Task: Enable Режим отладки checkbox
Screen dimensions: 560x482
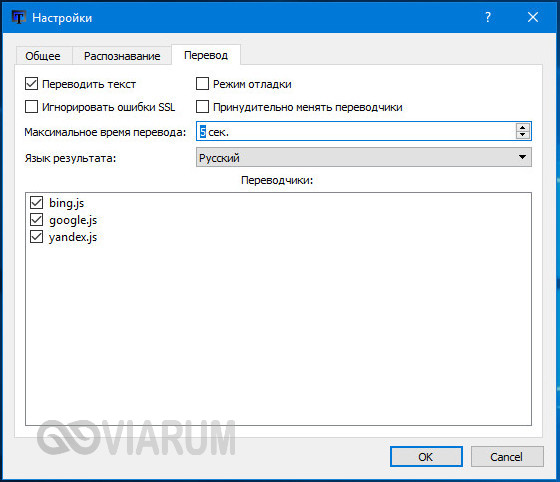Action: (x=202, y=84)
